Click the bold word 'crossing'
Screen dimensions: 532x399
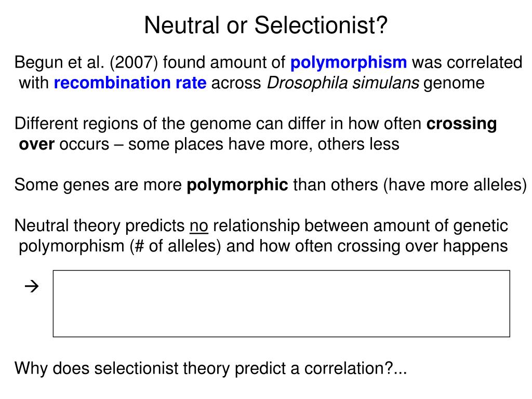tap(461, 124)
